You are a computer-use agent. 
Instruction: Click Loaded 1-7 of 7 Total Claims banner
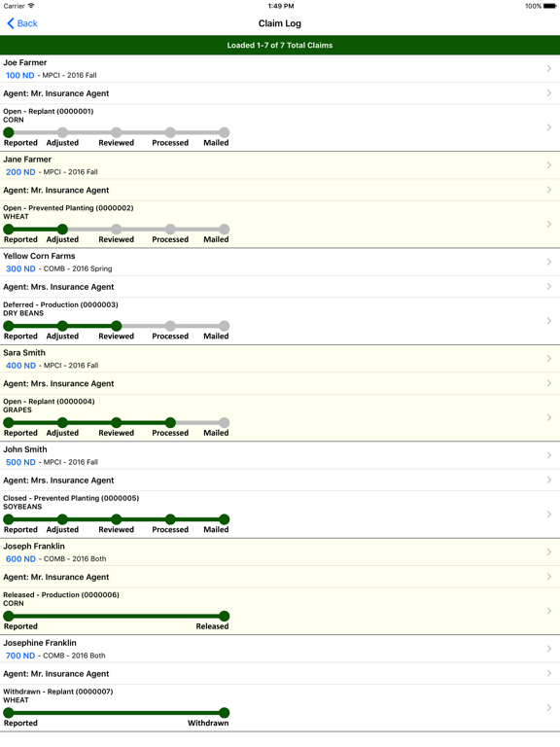(280, 46)
